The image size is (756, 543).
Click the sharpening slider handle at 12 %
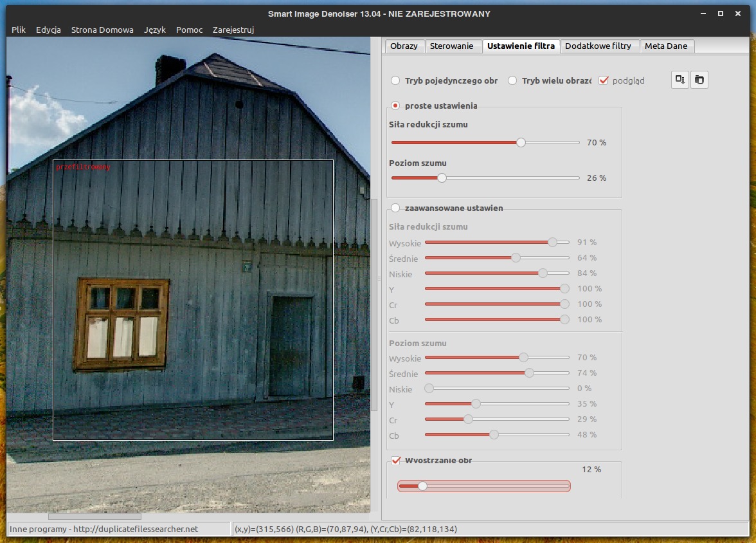tap(422, 486)
